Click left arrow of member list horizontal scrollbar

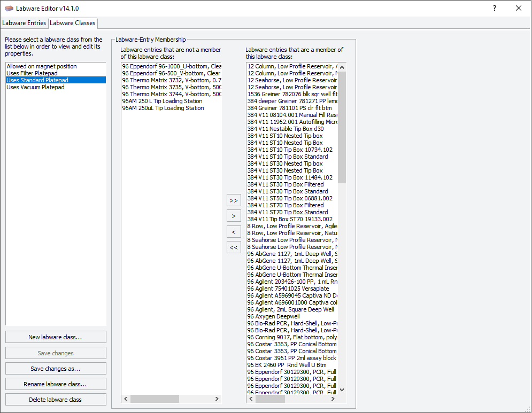251,399
